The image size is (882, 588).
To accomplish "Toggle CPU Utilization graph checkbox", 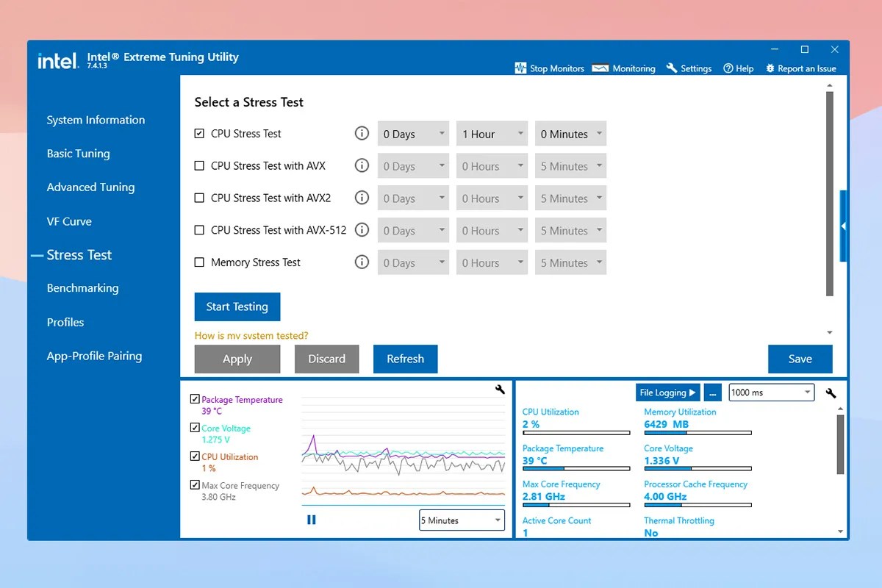I will (x=195, y=456).
